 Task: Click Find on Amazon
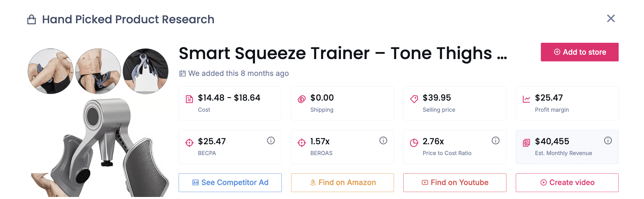tap(342, 182)
